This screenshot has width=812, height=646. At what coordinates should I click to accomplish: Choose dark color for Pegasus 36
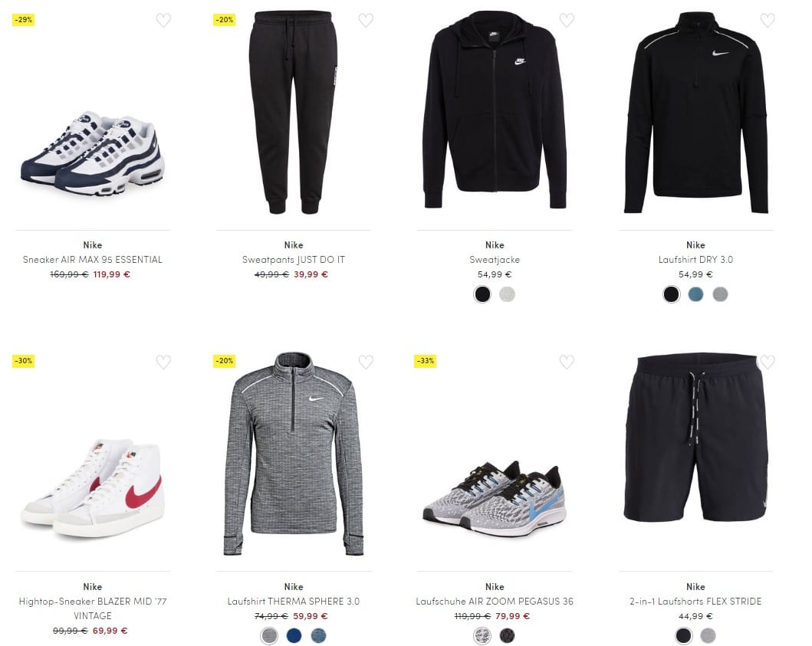coord(507,635)
